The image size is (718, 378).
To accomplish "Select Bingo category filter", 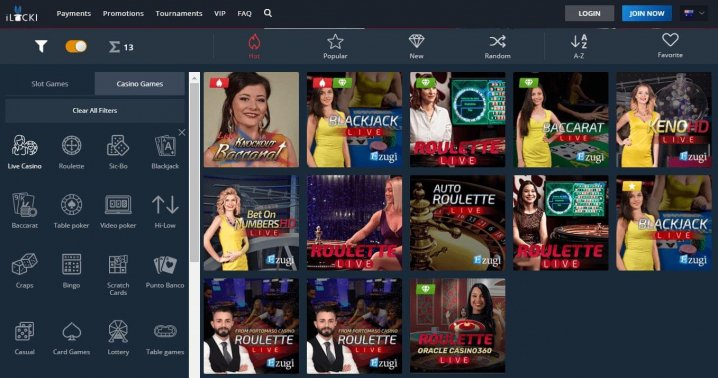I will [x=71, y=270].
